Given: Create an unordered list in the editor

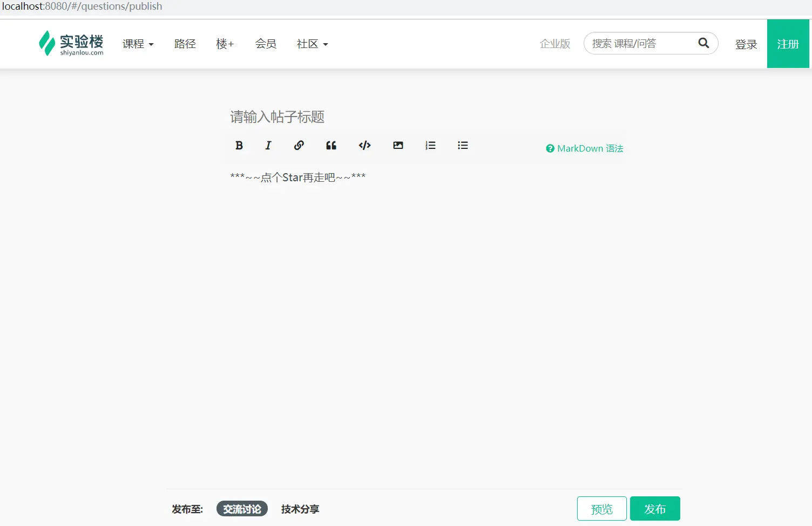Looking at the screenshot, I should tap(463, 145).
